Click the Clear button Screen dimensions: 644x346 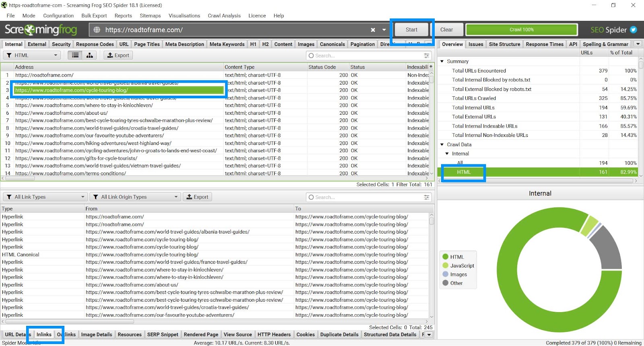446,30
